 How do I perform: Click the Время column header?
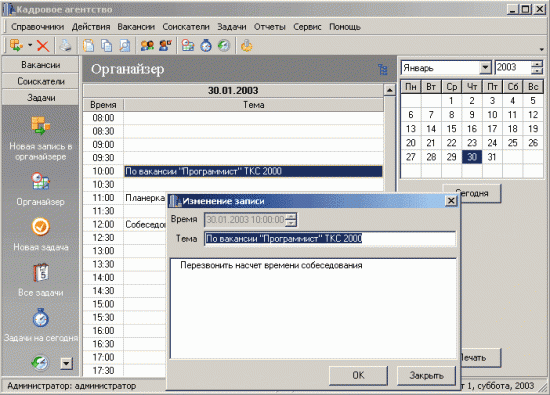[103, 105]
